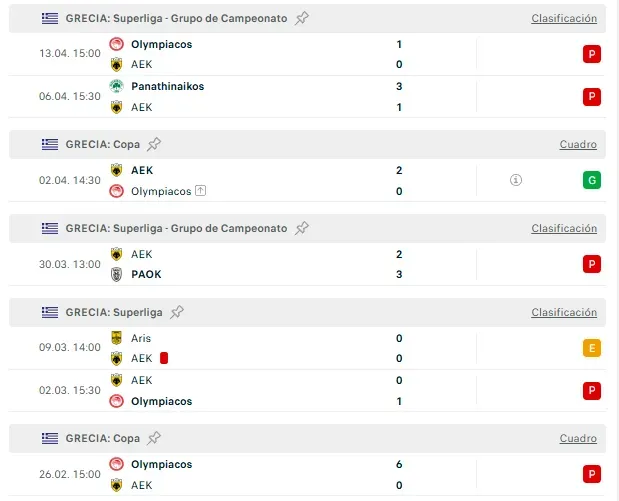
Task: Select the Aris vs AEK 09.03 match
Action: 307,348
